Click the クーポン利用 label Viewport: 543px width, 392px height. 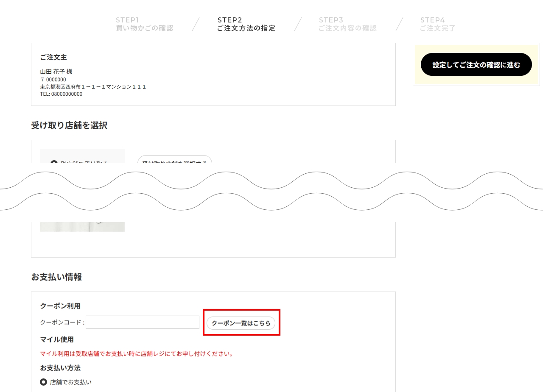tap(60, 306)
